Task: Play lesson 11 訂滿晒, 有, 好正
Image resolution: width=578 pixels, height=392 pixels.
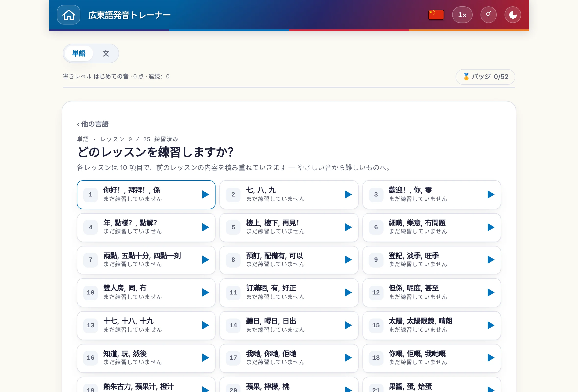Action: (x=348, y=293)
